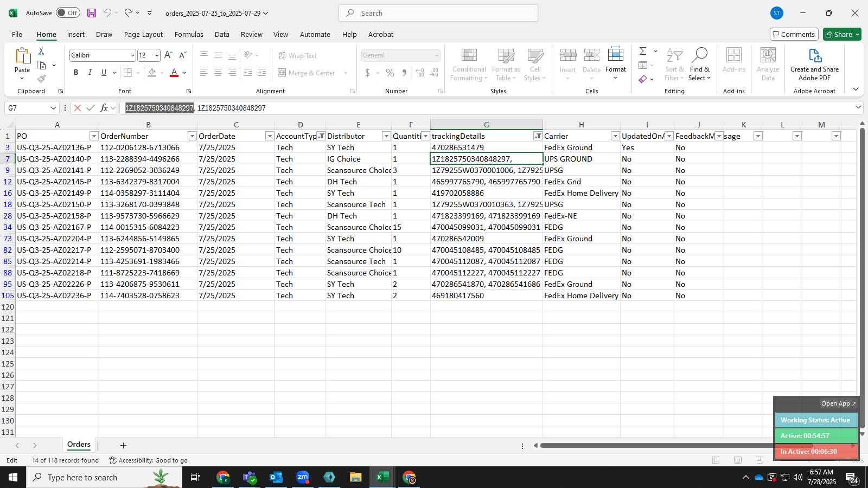Toggle Italic formatting
The height and width of the screenshot is (488, 868).
click(x=90, y=73)
